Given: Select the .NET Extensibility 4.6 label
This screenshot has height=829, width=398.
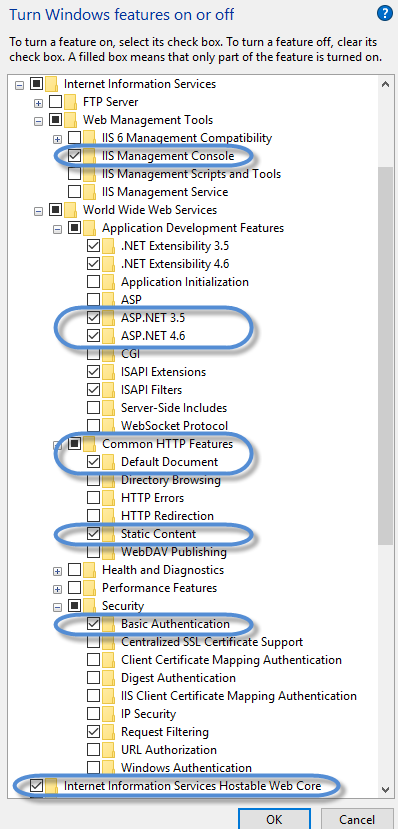Looking at the screenshot, I should 174,264.
